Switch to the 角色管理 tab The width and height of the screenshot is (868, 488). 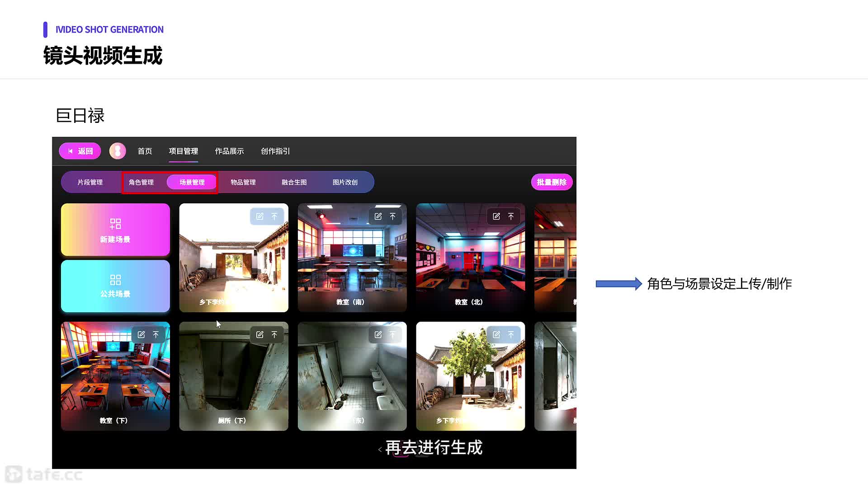point(141,182)
